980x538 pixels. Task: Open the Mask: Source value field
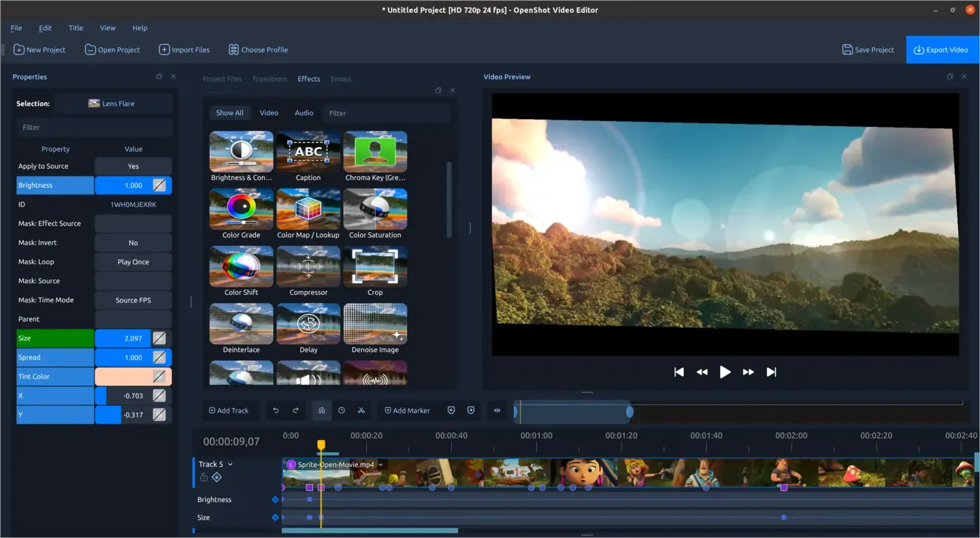[133, 281]
